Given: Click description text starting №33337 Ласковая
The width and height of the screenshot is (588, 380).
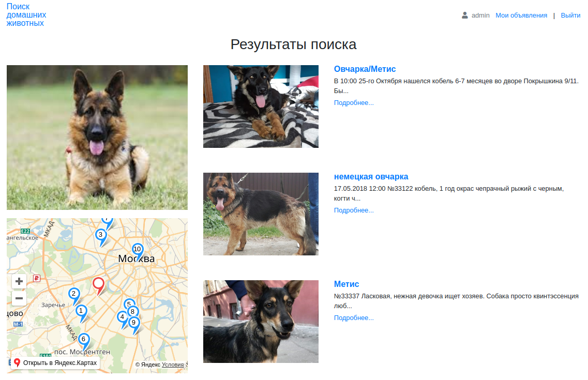Looking at the screenshot, I should pyautogui.click(x=456, y=301).
